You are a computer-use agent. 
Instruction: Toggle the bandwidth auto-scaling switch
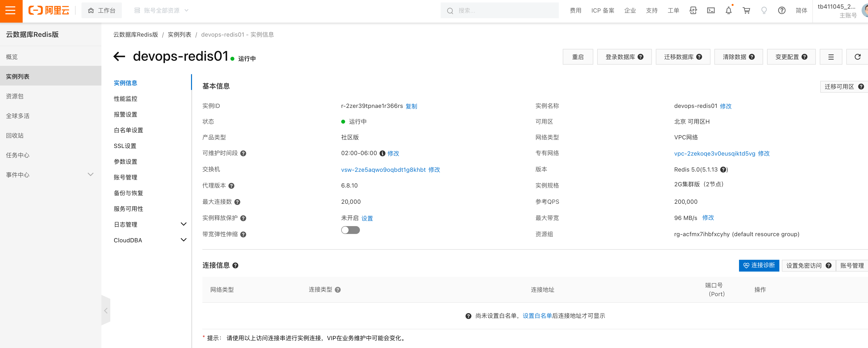click(x=350, y=230)
